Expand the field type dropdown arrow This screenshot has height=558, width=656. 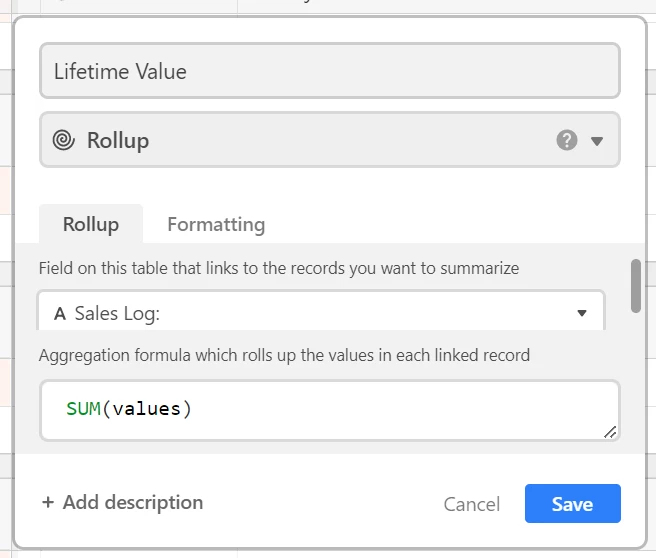pyautogui.click(x=597, y=141)
